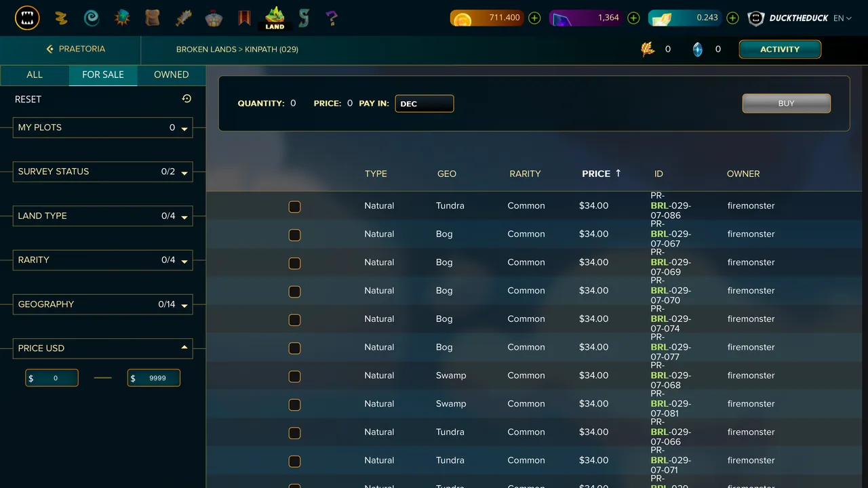Switch to the Owned tab
868x488 pixels.
click(171, 75)
